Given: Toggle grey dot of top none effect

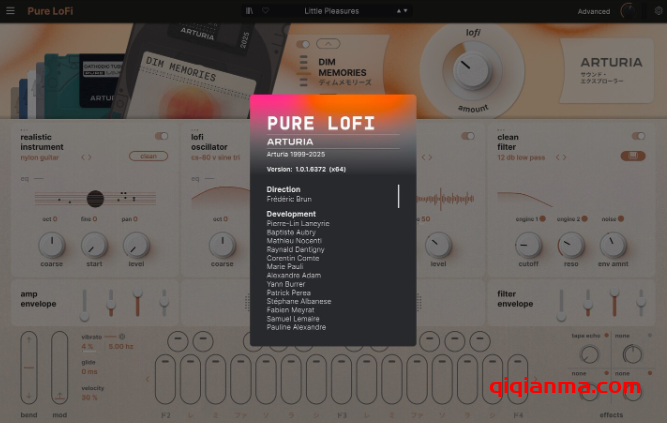Looking at the screenshot, I should 650,335.
